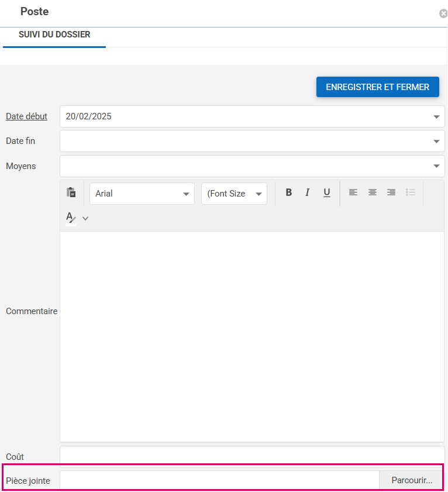Align comment text to the right

click(391, 192)
